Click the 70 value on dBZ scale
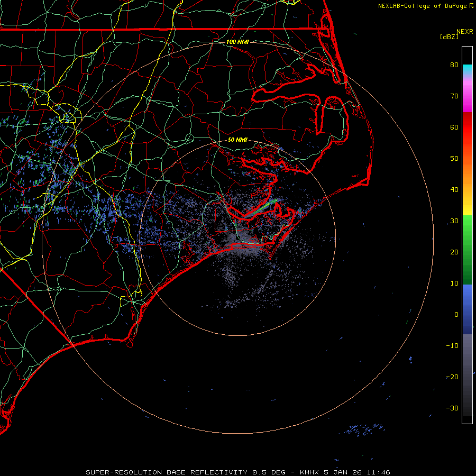Image resolution: width=476 pixels, height=476 pixels. point(454,96)
